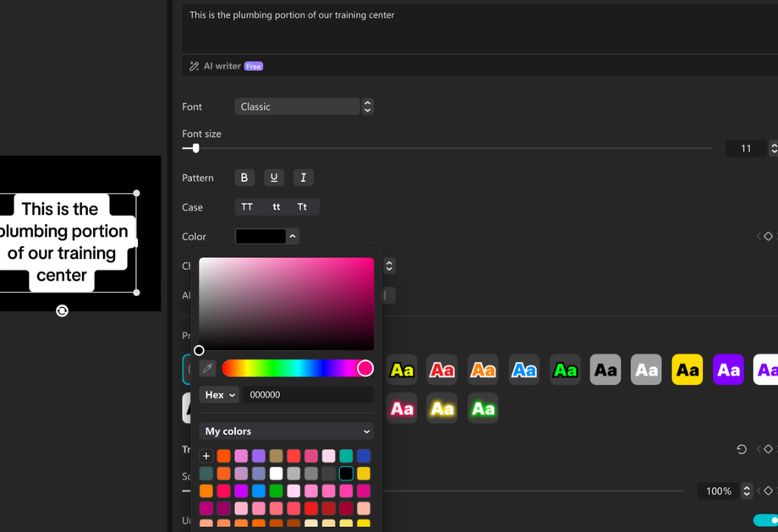Toggle Italic text style
This screenshot has height=532, width=778.
coord(303,178)
